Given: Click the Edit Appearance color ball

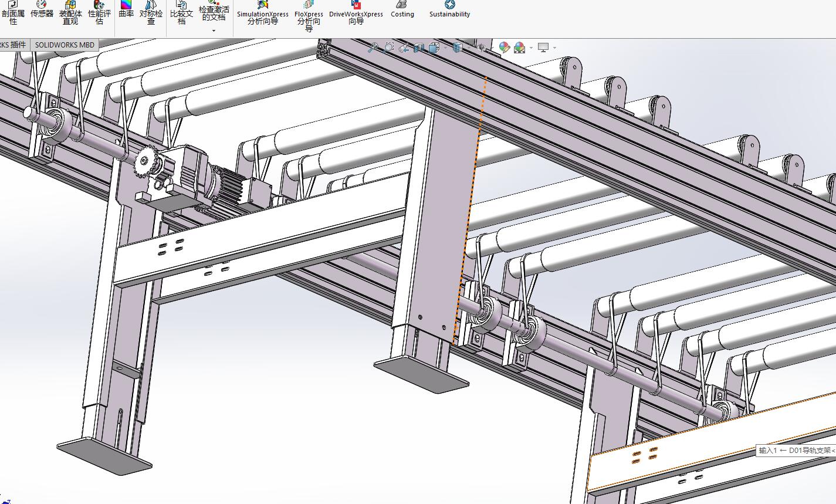Looking at the screenshot, I should tap(505, 48).
